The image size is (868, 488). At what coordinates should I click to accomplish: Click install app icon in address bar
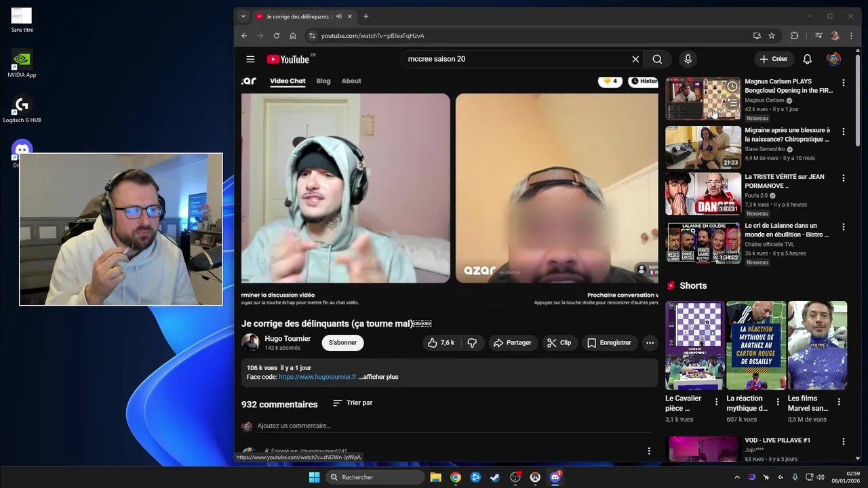click(x=757, y=36)
